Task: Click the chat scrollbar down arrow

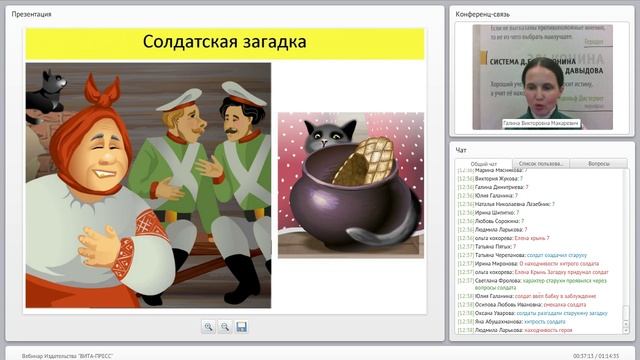Action: (626, 330)
